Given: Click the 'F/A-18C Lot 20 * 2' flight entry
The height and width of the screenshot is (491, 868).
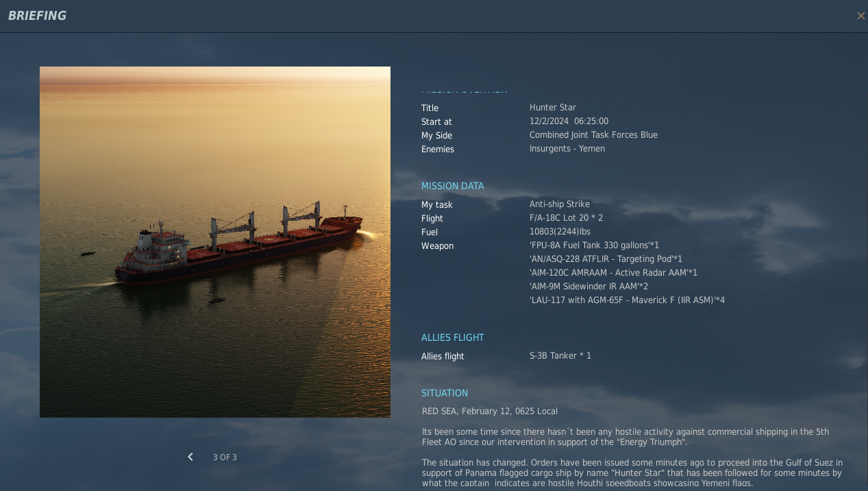Looking at the screenshot, I should [x=566, y=218].
